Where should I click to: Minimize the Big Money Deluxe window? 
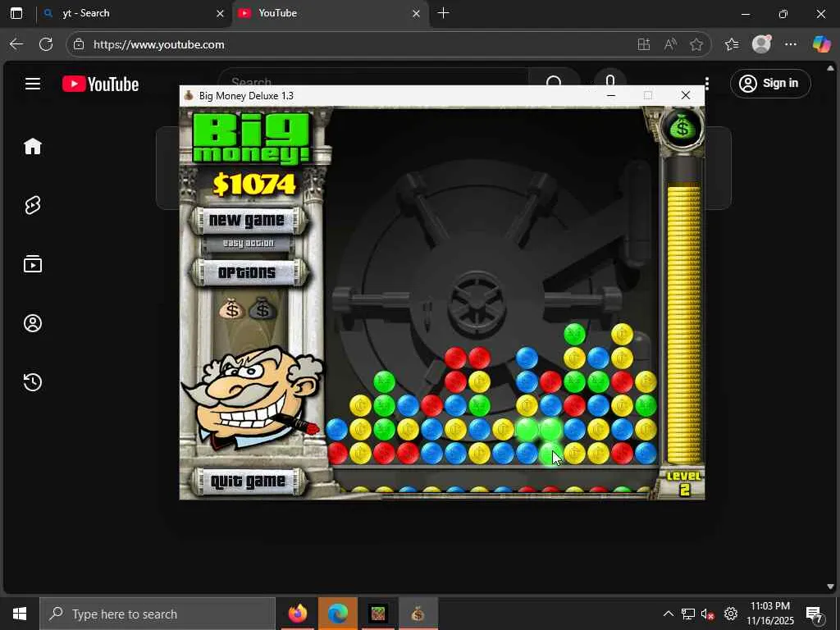click(x=610, y=95)
